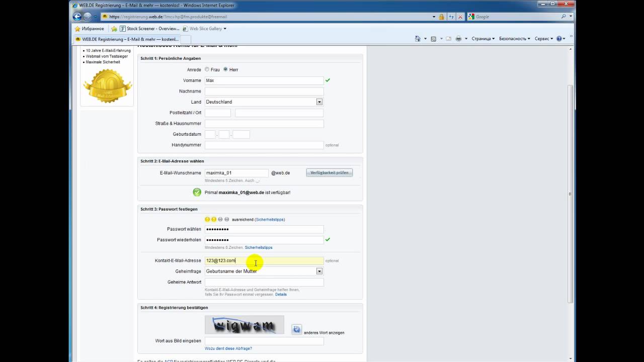Screen dimensions: 644x362
Task: Click the security lock icon in address bar
Action: pos(441,17)
